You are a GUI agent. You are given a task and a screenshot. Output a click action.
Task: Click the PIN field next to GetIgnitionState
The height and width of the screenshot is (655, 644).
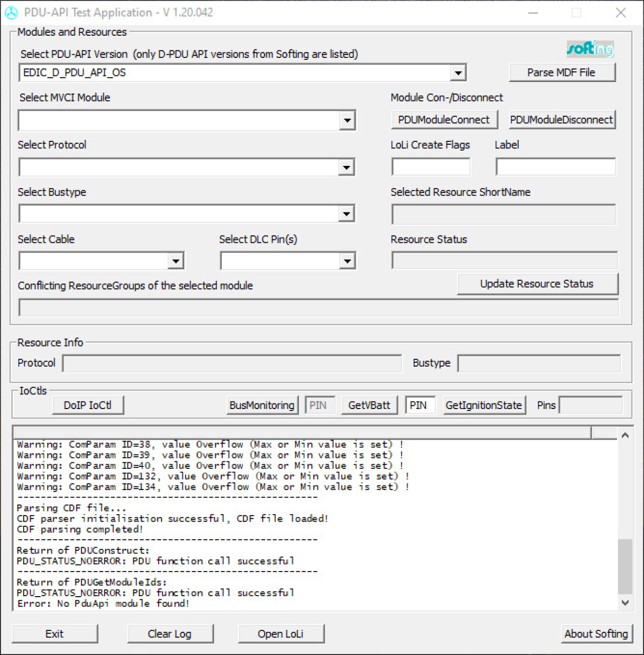pos(420,405)
